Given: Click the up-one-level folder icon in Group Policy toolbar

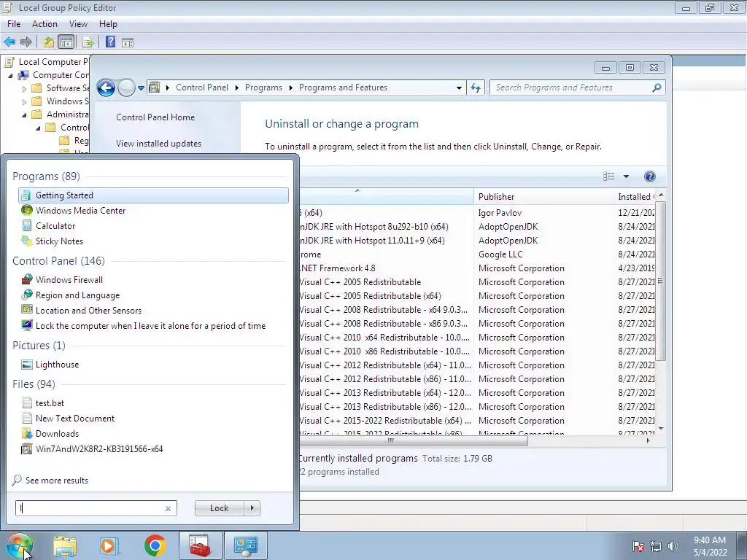Looking at the screenshot, I should 49,42.
